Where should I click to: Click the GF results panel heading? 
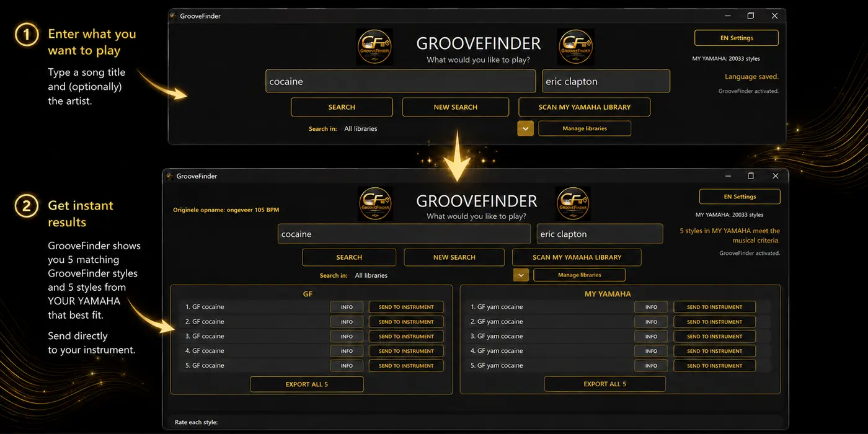tap(308, 294)
